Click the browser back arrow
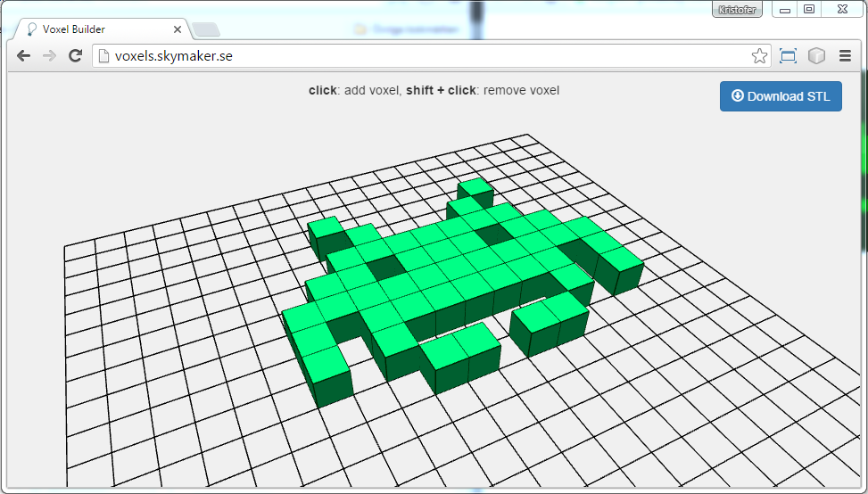Viewport: 868px width, 494px height. pyautogui.click(x=23, y=55)
